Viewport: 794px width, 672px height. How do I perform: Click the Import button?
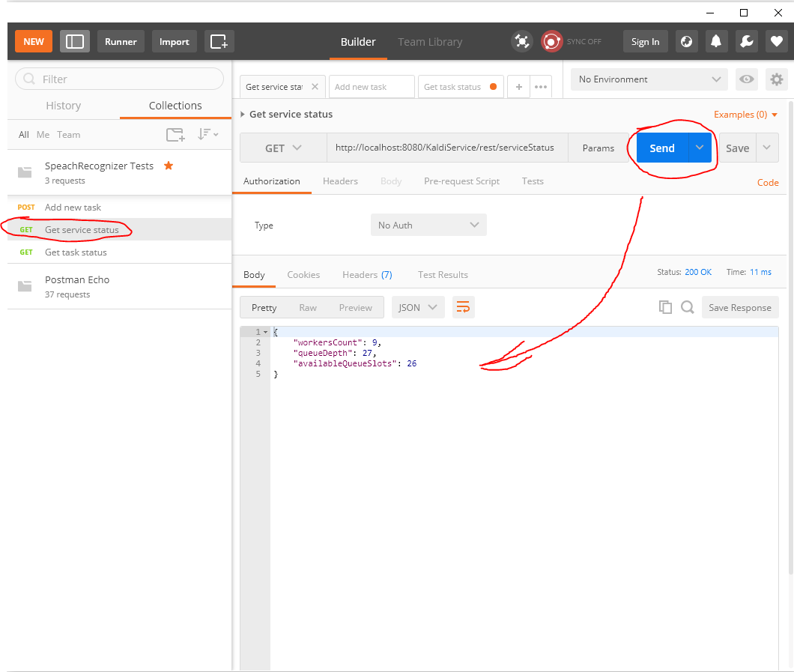[175, 41]
